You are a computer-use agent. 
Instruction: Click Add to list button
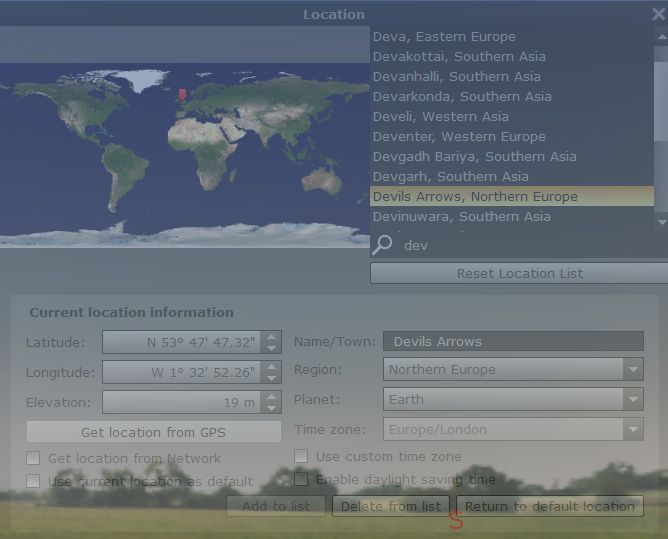pos(276,506)
